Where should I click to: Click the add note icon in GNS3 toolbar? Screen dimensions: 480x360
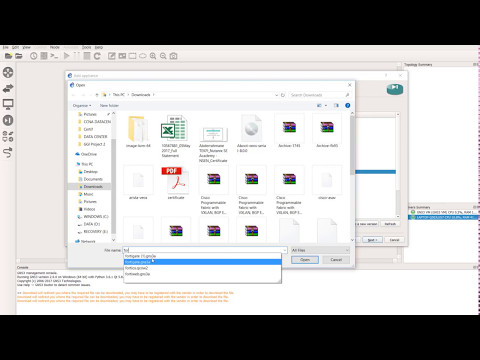point(112,56)
